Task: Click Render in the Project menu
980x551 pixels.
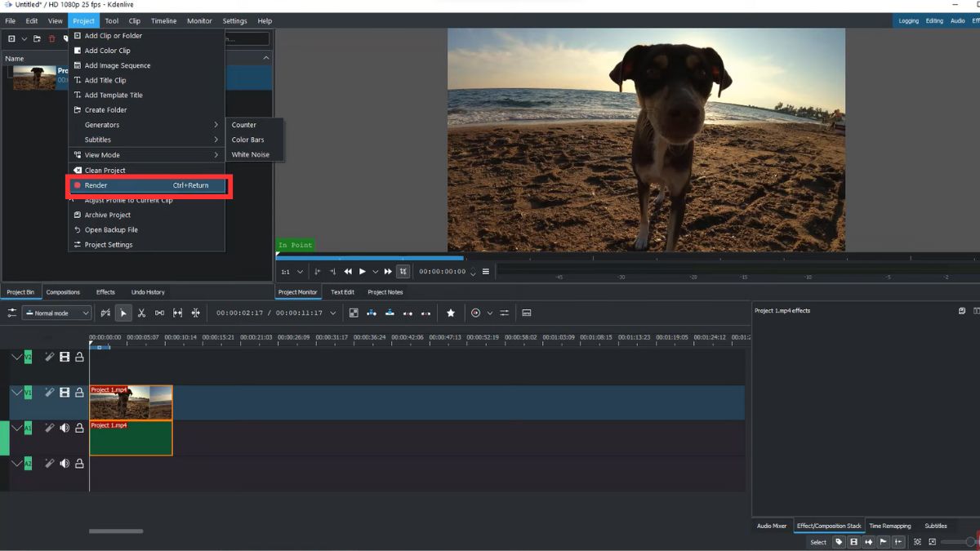Action: (x=147, y=185)
